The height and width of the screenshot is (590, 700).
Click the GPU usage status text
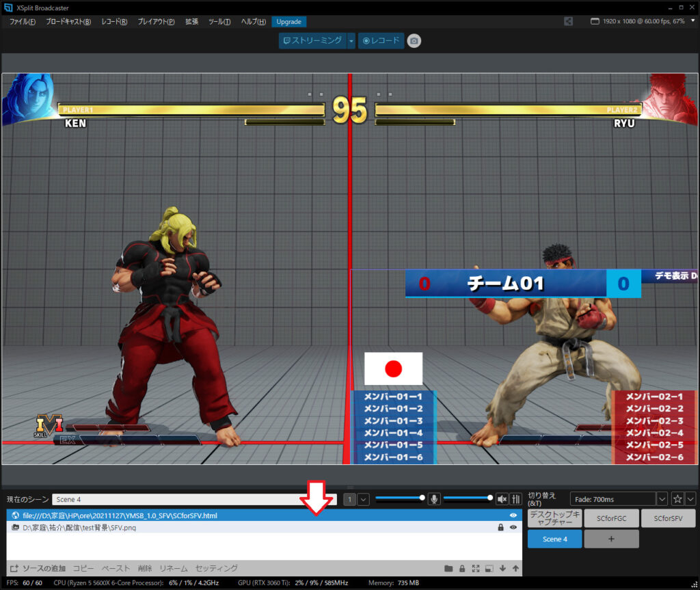click(x=293, y=583)
